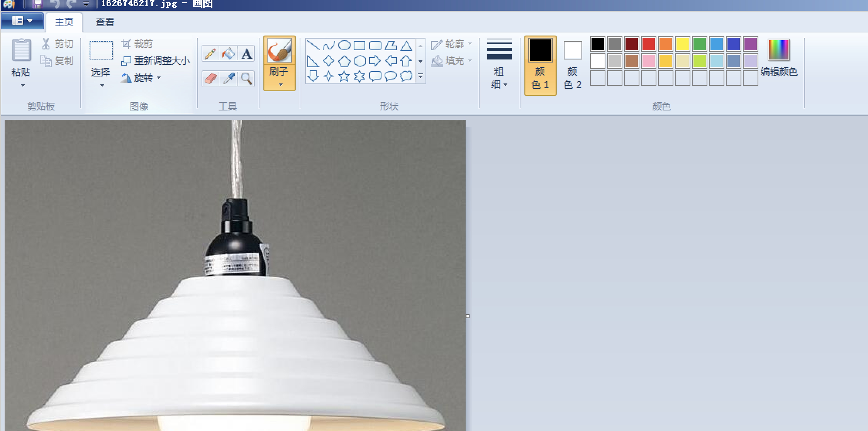Select the Magnifier tool
This screenshot has width=868, height=431.
click(246, 79)
